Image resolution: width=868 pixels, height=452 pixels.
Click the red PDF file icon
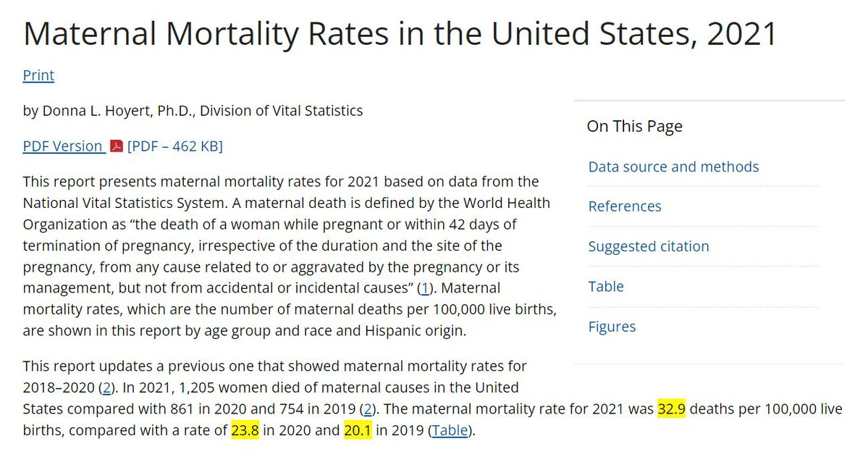117,146
